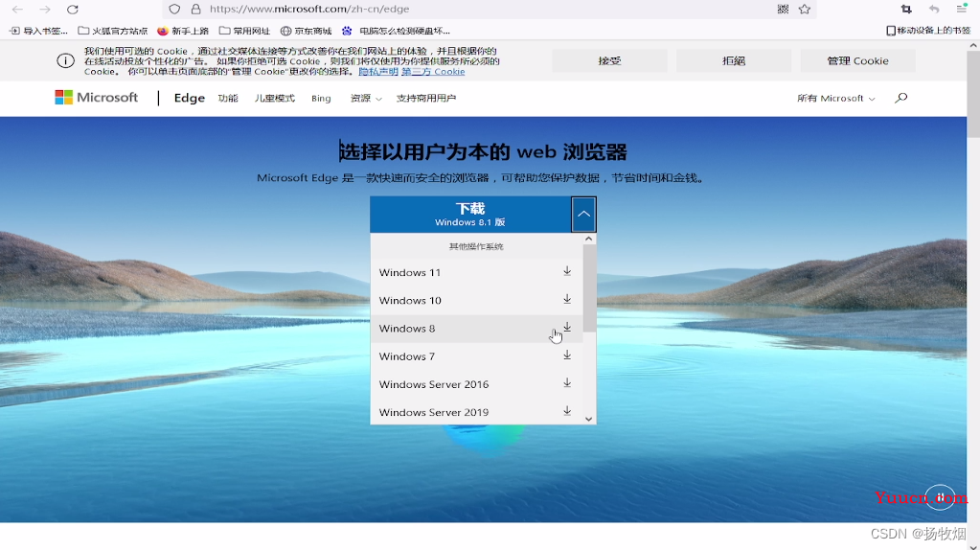980x550 pixels.
Task: Open the 京东商城 bookmark
Action: coord(306,31)
